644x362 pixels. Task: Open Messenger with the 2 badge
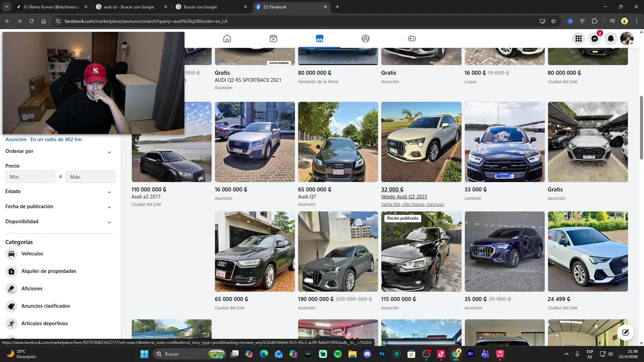click(595, 39)
